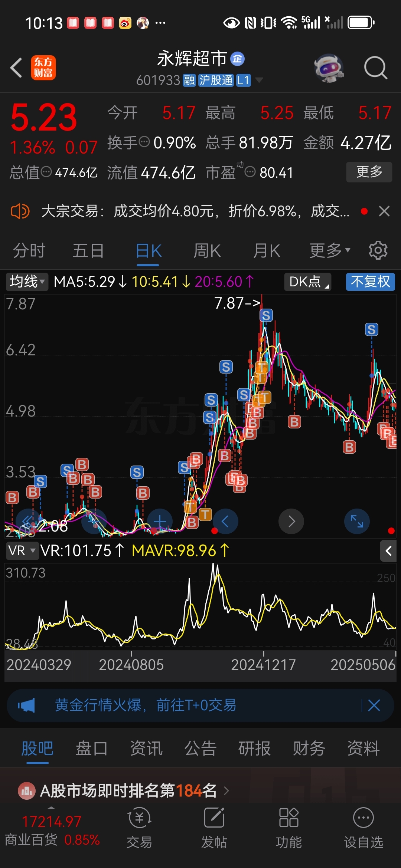Viewport: 401px width, 868px height.
Task: Open the 均线 indicator dropdown
Action: tap(27, 282)
